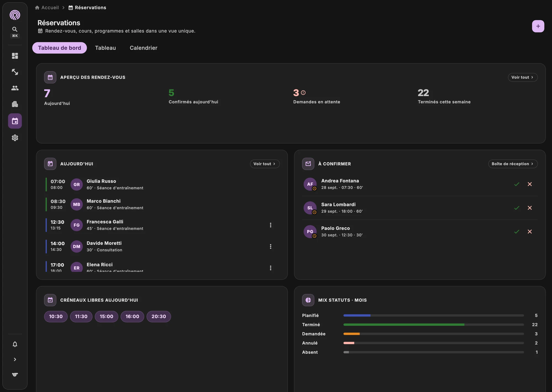Viewport: 552px width, 392px height.
Task: Confirm Paolo Greco's request with checkmark
Action: [517, 232]
